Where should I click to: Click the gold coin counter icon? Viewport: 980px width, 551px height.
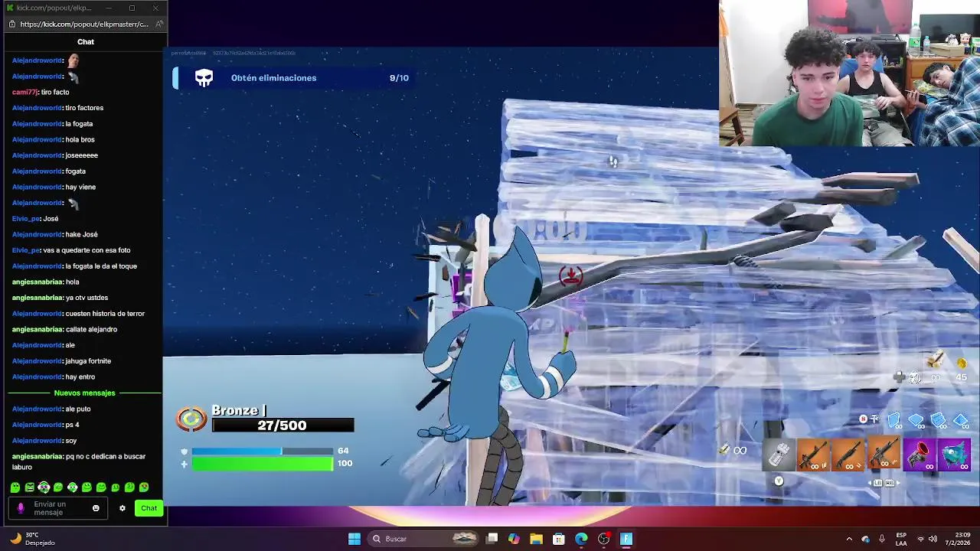point(962,364)
